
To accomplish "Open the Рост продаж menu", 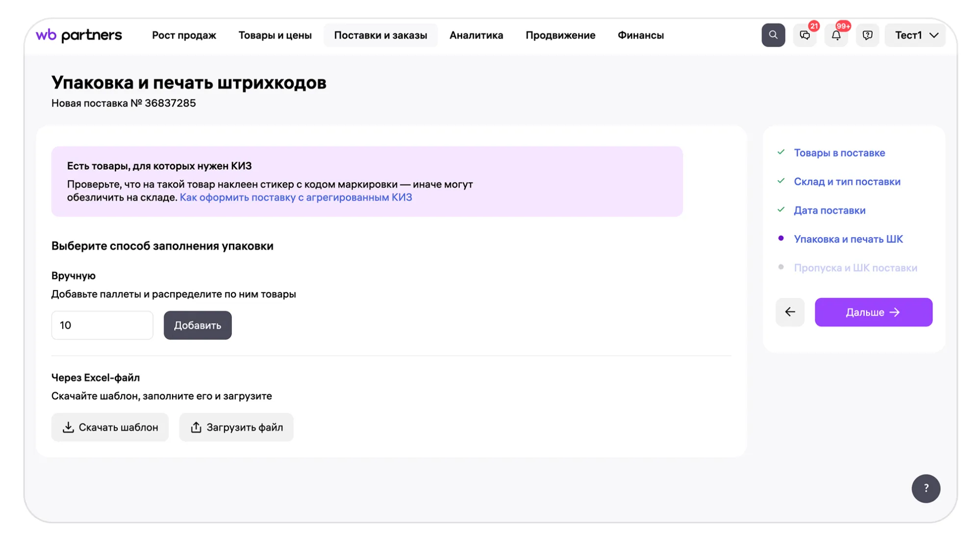I will point(184,35).
